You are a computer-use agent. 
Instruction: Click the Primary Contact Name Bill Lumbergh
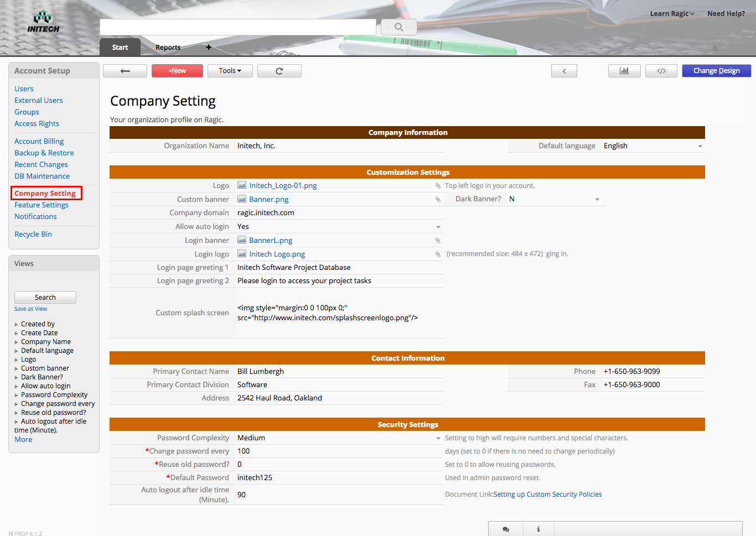click(339, 372)
